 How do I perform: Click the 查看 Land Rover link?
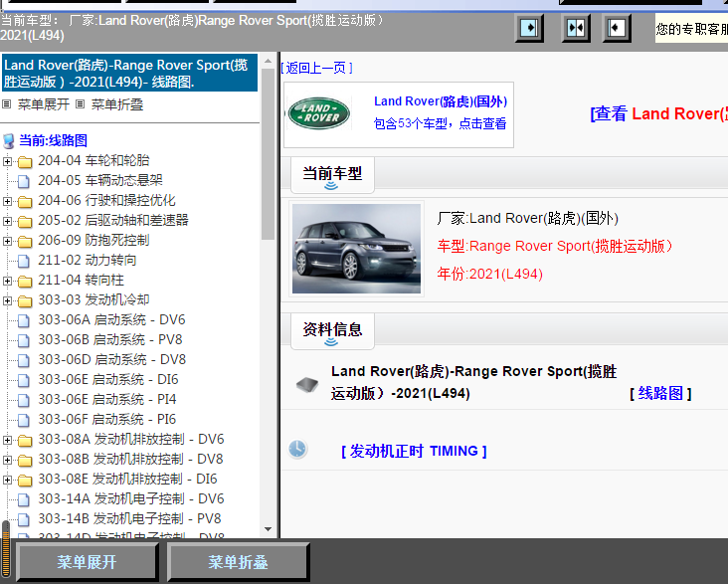click(658, 113)
